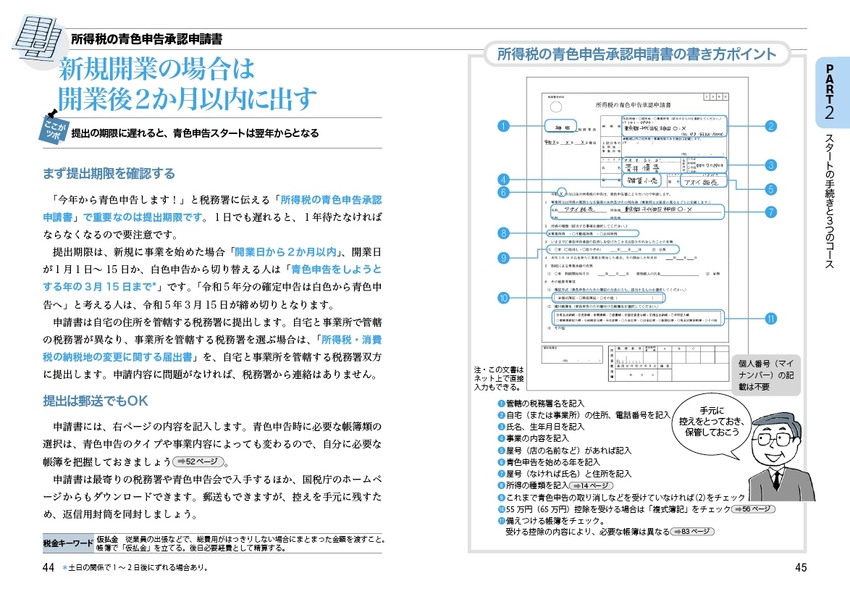Click the pushpin 'ここがツボ' badge
Image resolution: width=850 pixels, height=602 pixels.
54,127
